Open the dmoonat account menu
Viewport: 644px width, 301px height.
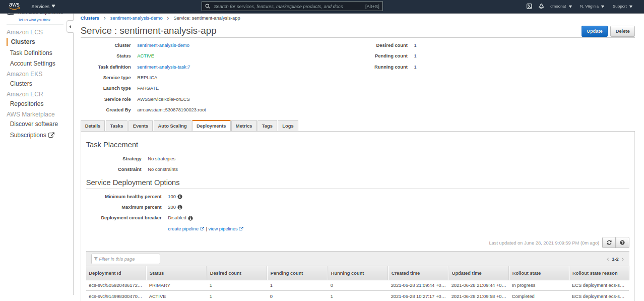point(561,6)
